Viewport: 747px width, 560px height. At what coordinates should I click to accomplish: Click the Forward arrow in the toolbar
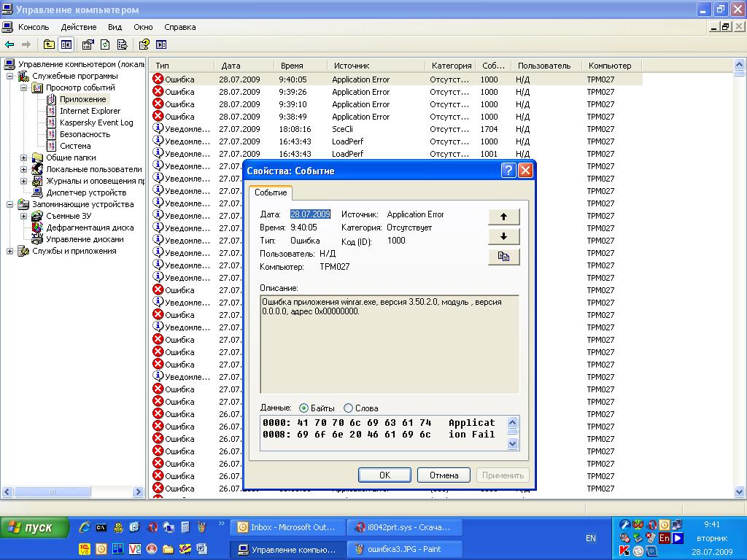(x=26, y=44)
